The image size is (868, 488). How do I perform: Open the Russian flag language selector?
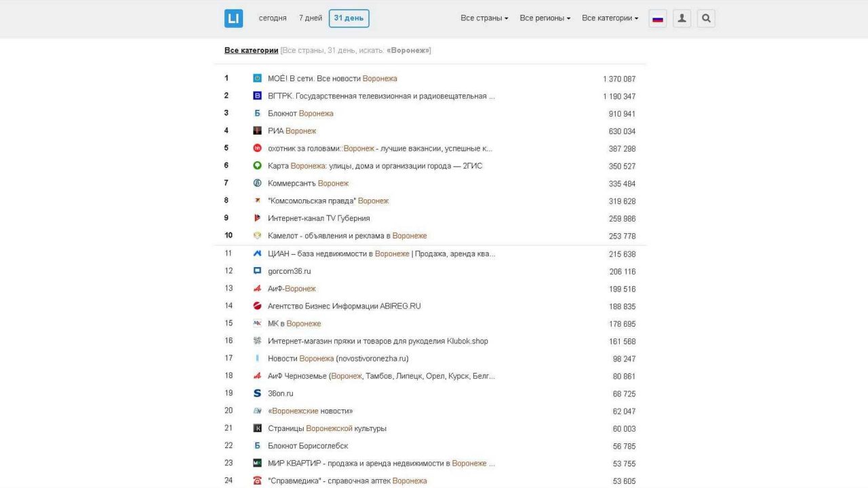coord(657,18)
